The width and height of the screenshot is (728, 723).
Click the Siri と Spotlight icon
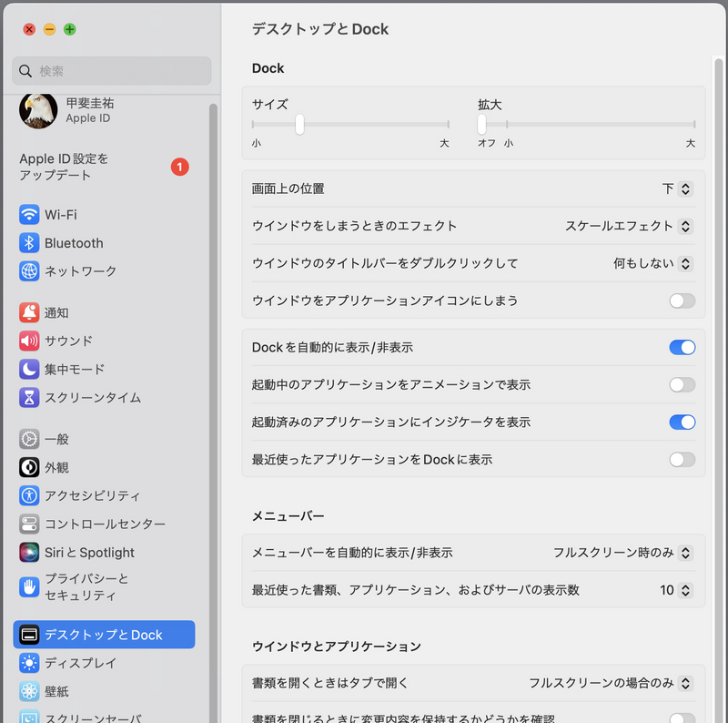pos(29,553)
